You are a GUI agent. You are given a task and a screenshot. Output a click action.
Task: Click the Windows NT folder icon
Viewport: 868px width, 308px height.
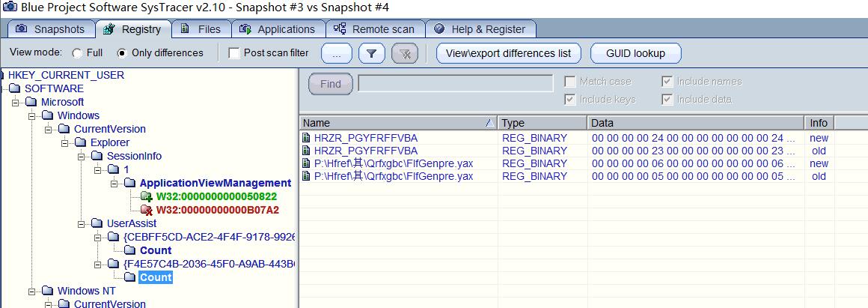point(46,291)
